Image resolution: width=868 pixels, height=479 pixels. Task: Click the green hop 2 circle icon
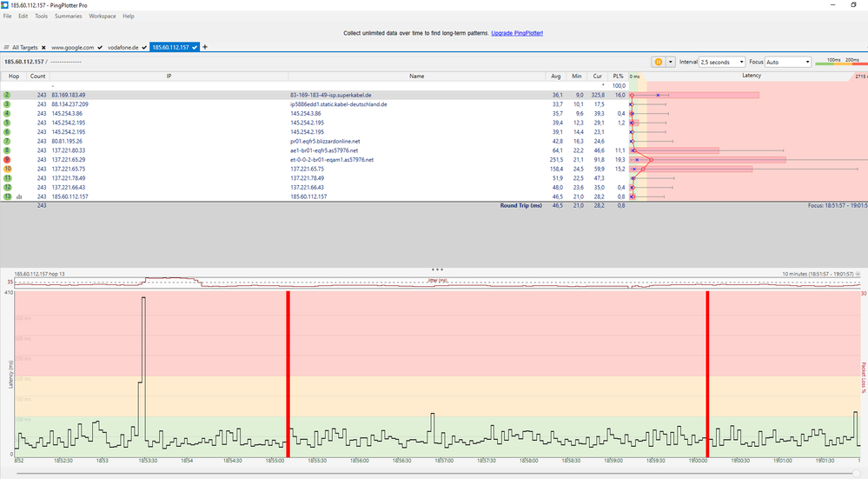coord(7,95)
